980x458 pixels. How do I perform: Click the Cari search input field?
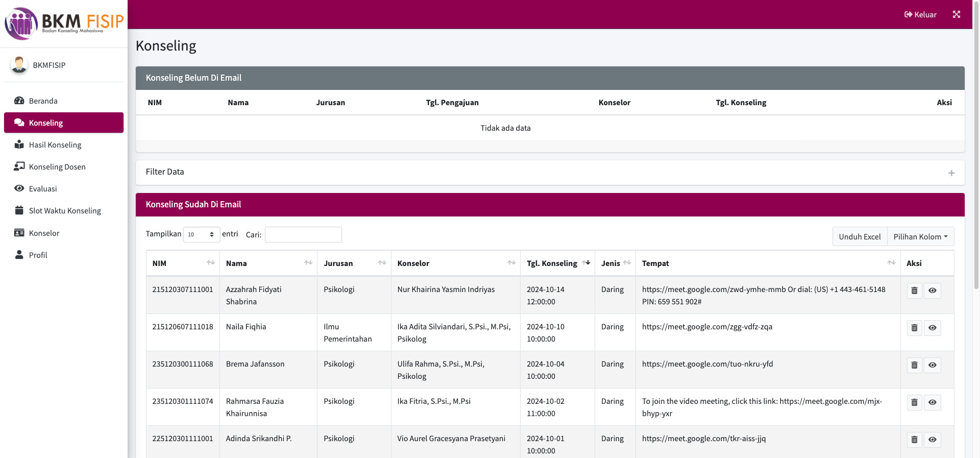[303, 234]
